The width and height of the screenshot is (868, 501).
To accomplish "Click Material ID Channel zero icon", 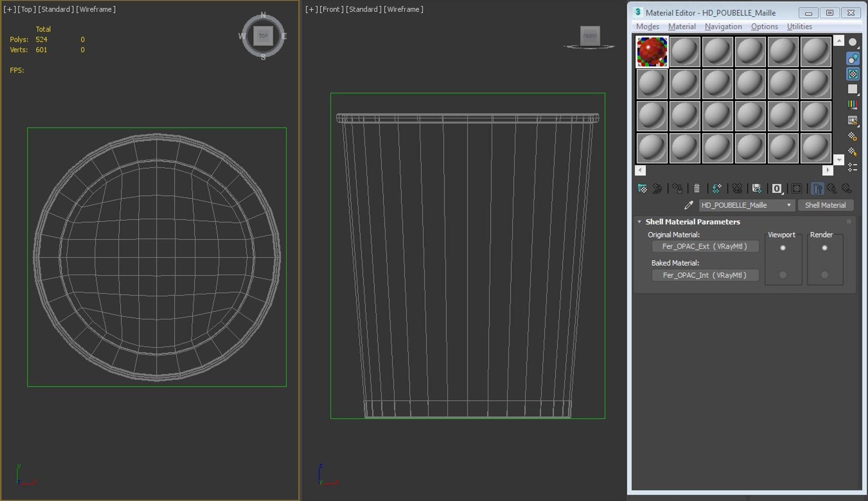I will coord(777,188).
